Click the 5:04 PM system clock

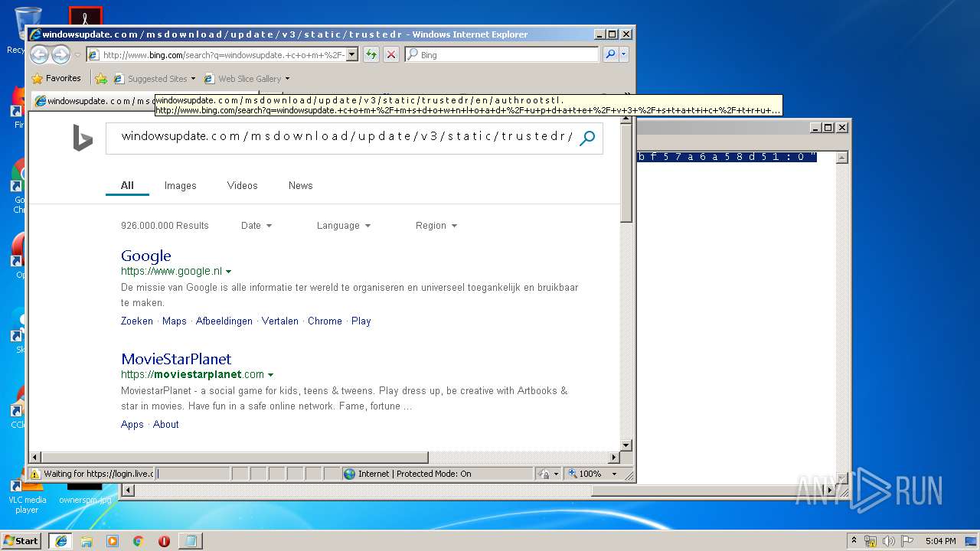point(940,541)
